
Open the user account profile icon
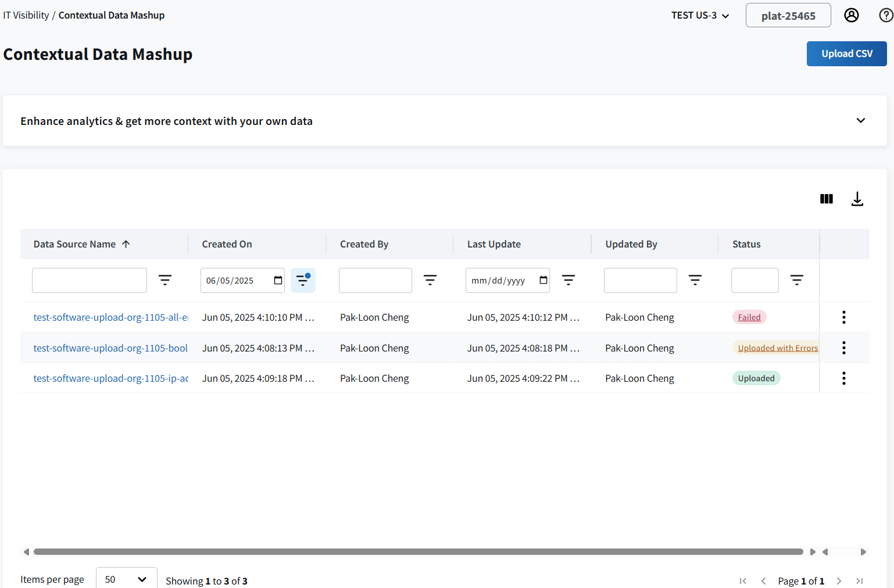click(x=851, y=16)
